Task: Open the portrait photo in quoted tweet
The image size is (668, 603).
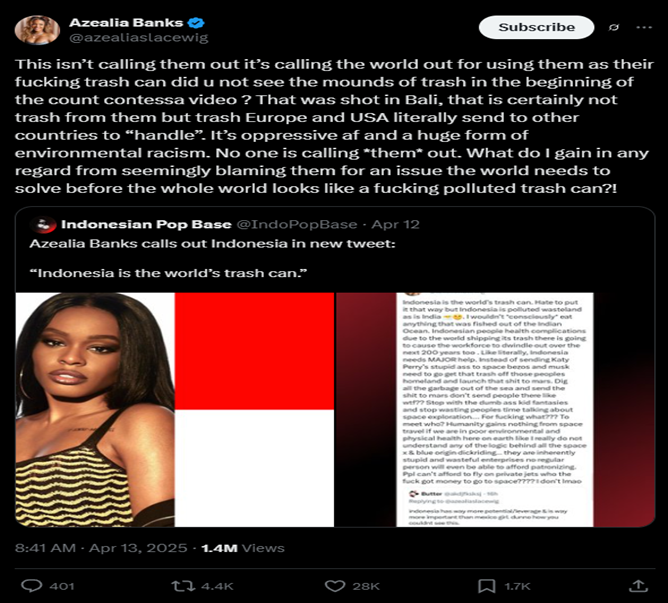Action: pos(95,410)
